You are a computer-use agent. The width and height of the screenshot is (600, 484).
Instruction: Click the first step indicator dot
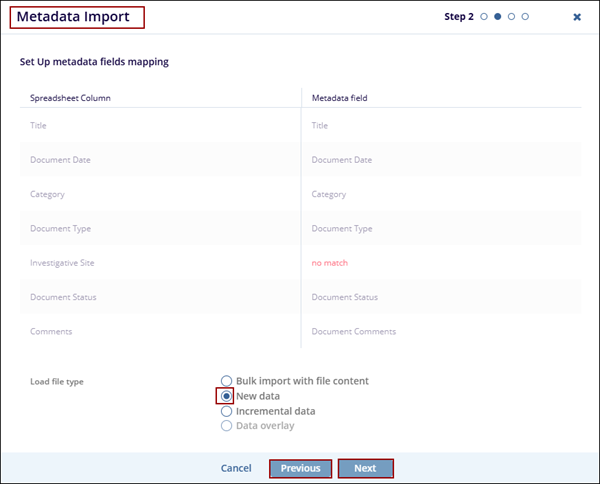(x=484, y=17)
